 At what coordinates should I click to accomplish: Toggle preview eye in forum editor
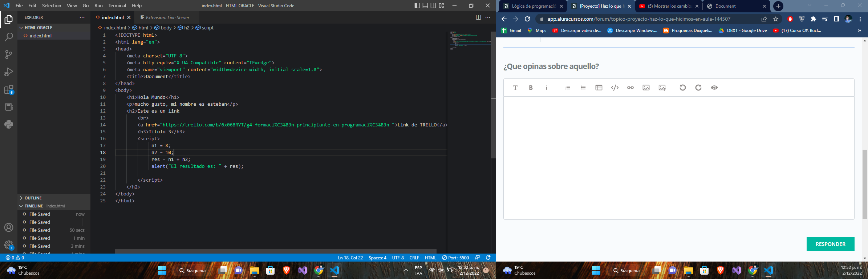(714, 88)
